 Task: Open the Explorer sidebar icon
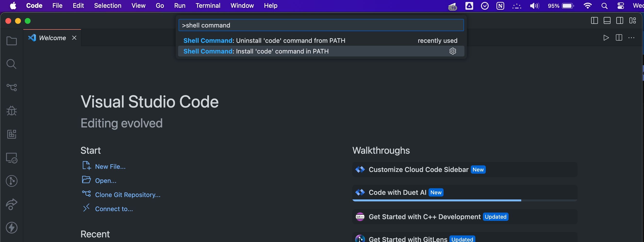point(11,41)
